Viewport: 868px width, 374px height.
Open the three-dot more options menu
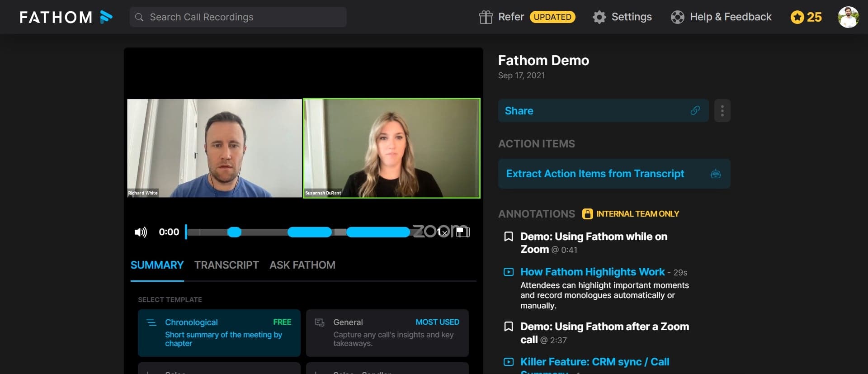coord(722,111)
